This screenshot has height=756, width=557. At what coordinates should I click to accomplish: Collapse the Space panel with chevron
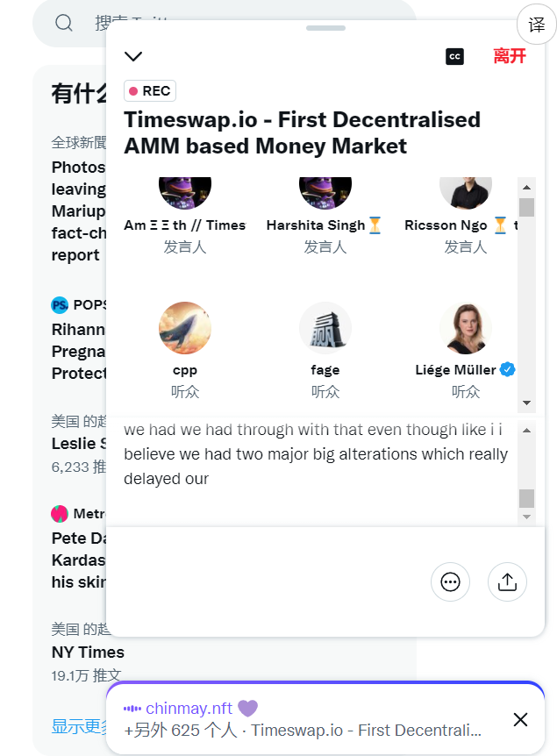133,56
